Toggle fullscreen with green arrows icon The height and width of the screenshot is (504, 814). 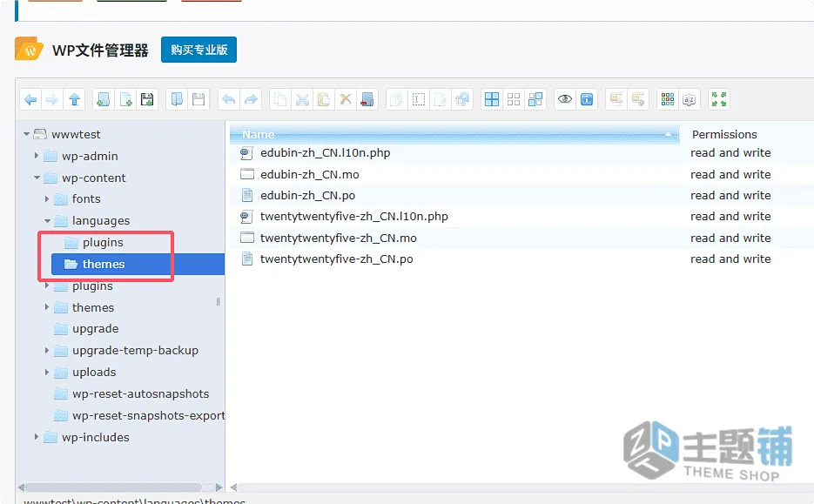[x=719, y=99]
